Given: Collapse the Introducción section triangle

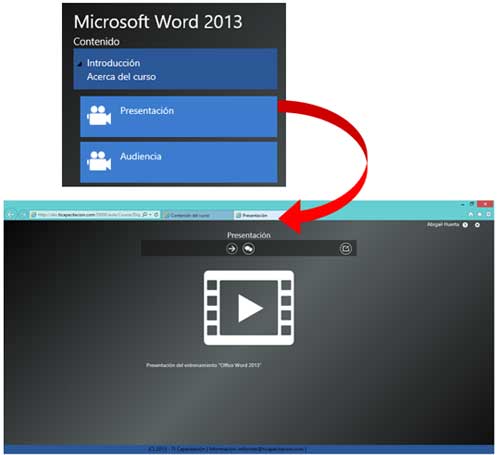Looking at the screenshot, I should (x=79, y=64).
